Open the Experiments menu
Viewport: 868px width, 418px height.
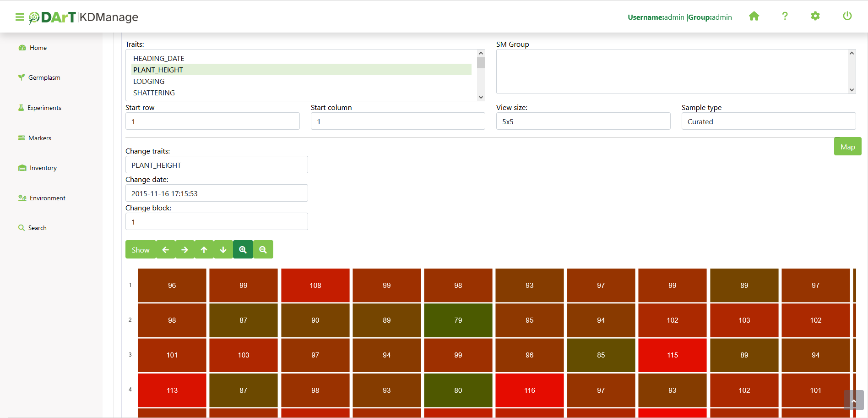pos(44,108)
